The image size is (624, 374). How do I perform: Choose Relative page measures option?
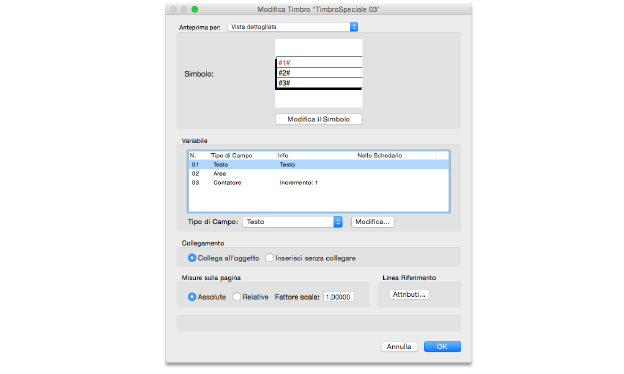click(236, 297)
